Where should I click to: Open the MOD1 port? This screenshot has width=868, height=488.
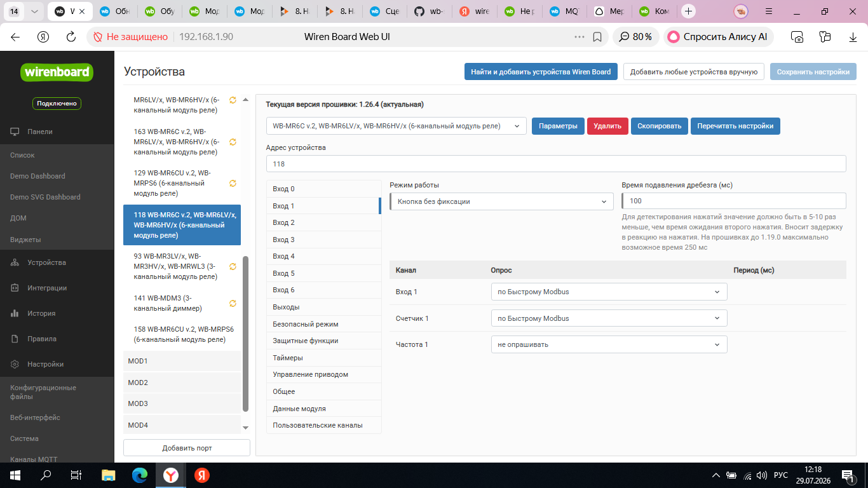pos(182,361)
